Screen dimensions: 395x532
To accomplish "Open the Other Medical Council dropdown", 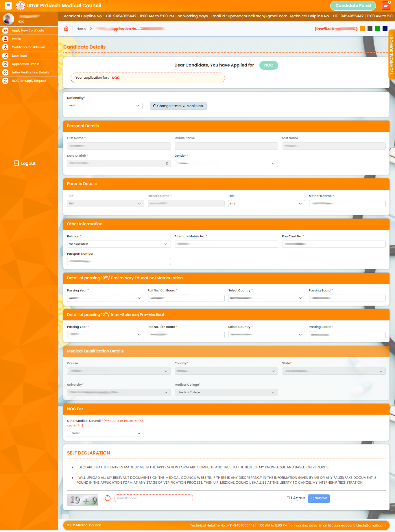I will (x=105, y=433).
